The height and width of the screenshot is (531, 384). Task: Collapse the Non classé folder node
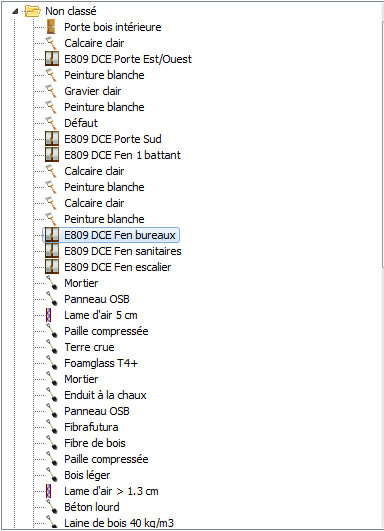click(x=15, y=12)
